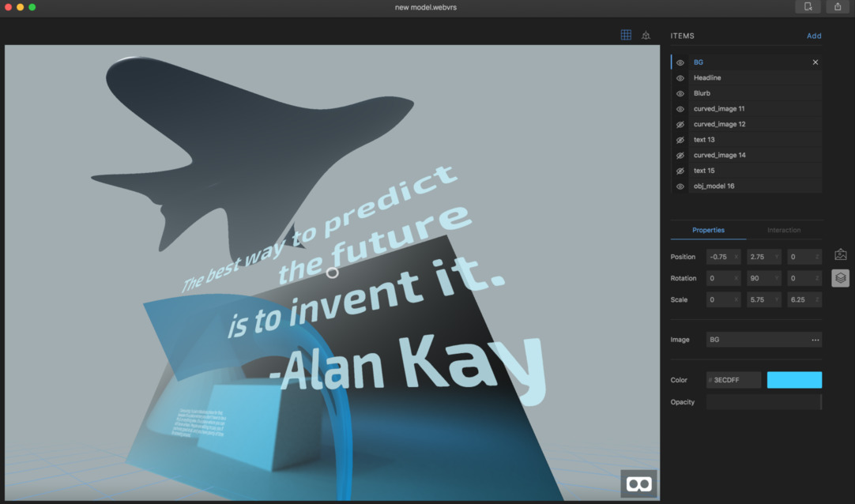The width and height of the screenshot is (855, 504).
Task: Select the Blurb item in the list
Action: point(702,93)
